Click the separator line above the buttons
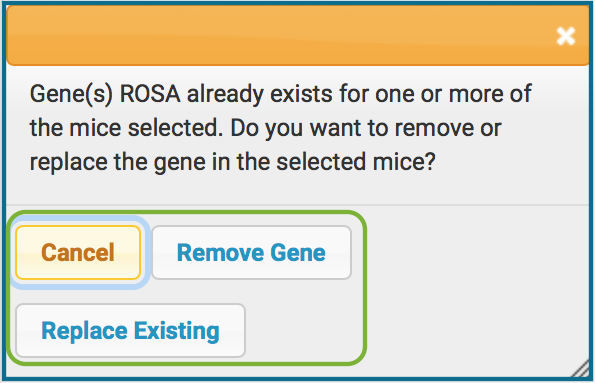 click(298, 205)
